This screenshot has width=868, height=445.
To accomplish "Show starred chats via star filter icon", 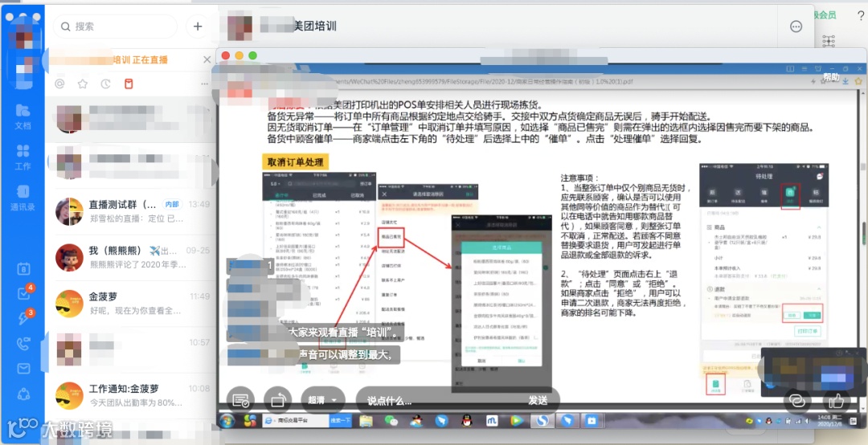I will 83,84.
